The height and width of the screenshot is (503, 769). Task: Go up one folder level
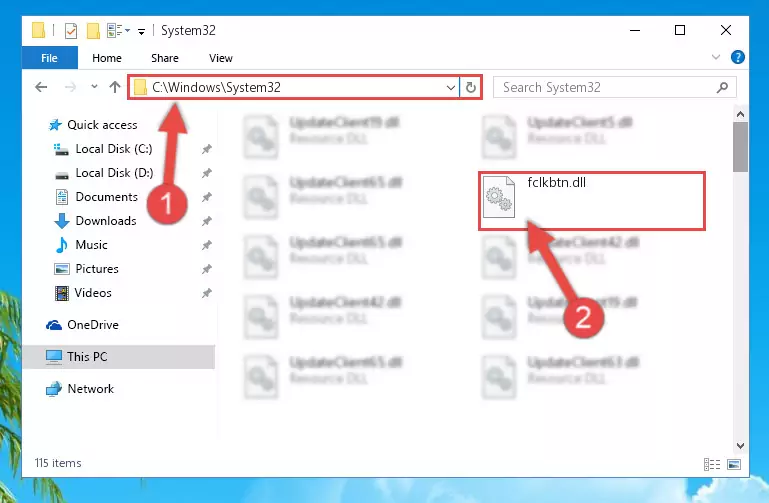(x=115, y=87)
